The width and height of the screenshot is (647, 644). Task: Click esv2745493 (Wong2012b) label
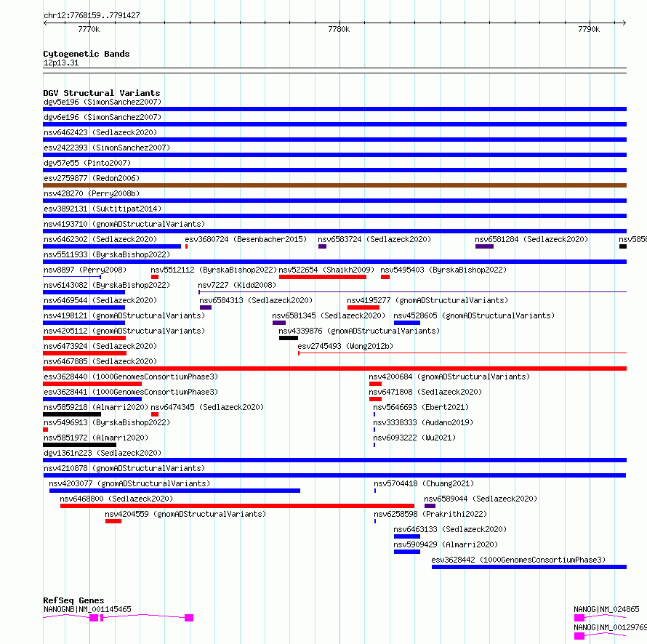coord(345,346)
